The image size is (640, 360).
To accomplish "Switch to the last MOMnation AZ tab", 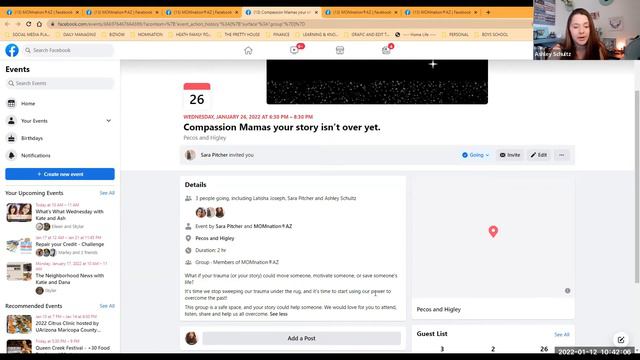I will (440, 12).
